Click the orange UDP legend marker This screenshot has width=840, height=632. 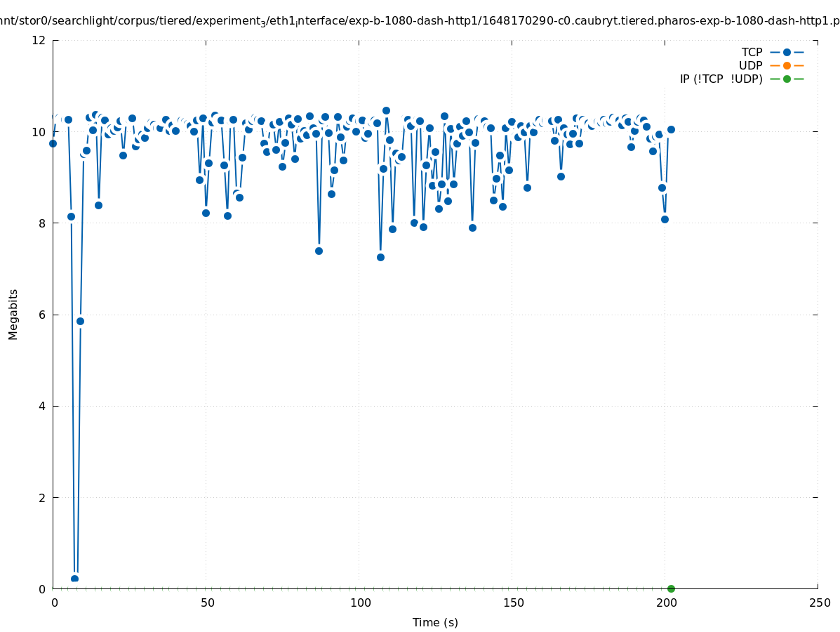(787, 65)
